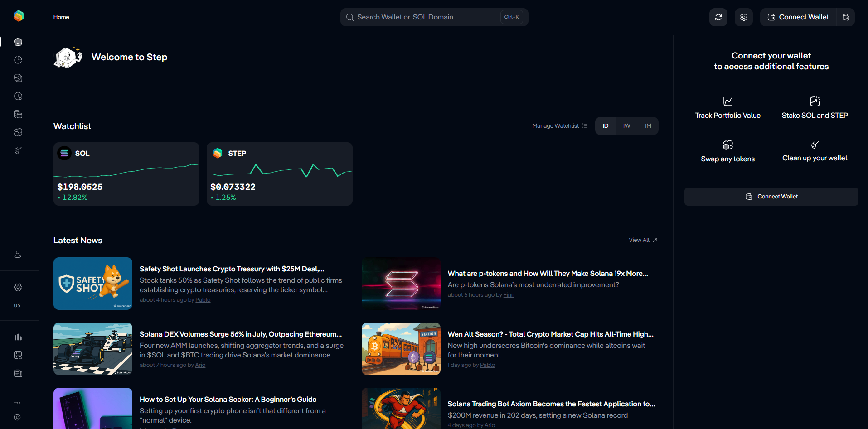Open settings gear in the top bar
The image size is (868, 429).
[743, 17]
